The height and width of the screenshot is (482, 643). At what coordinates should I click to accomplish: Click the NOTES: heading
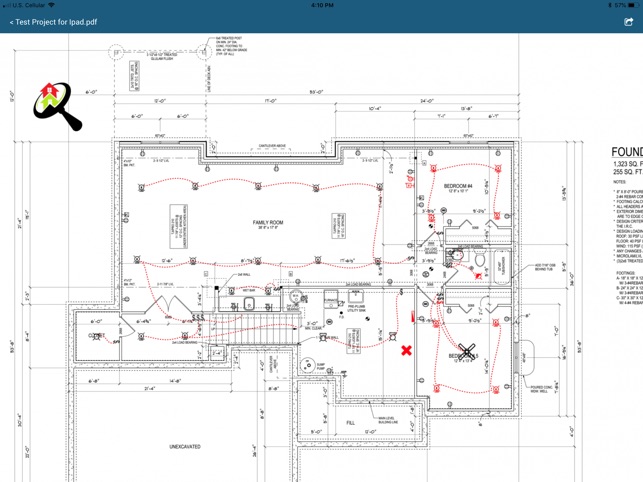click(x=620, y=182)
